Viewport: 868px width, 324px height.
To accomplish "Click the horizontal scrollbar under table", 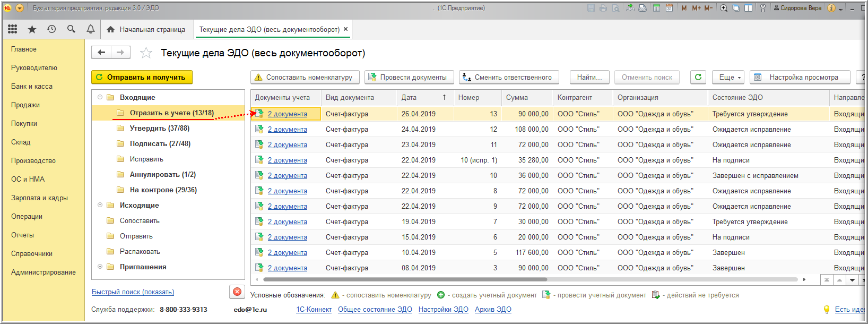I will click(x=405, y=279).
